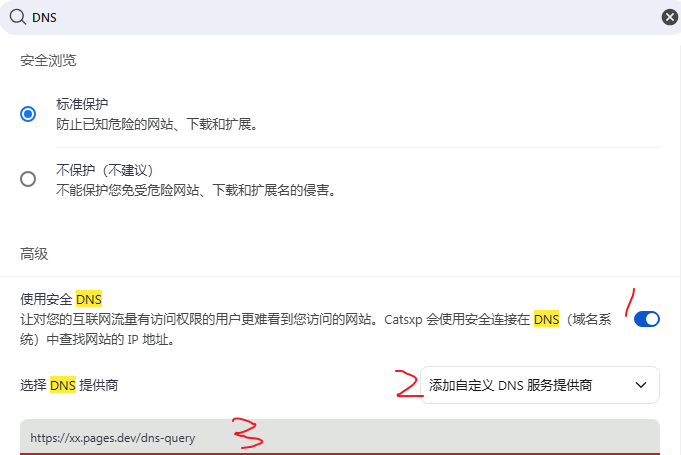Select the 标准保护 radio button
The width and height of the screenshot is (681, 455).
click(x=28, y=114)
